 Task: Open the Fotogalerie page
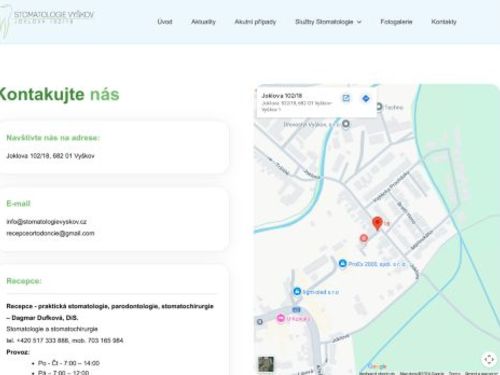coord(396,22)
